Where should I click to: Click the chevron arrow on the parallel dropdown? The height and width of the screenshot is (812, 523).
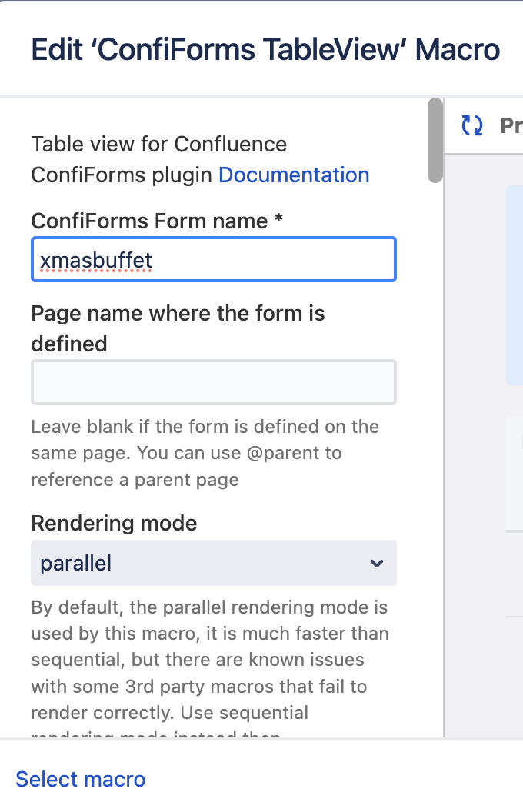(x=376, y=564)
